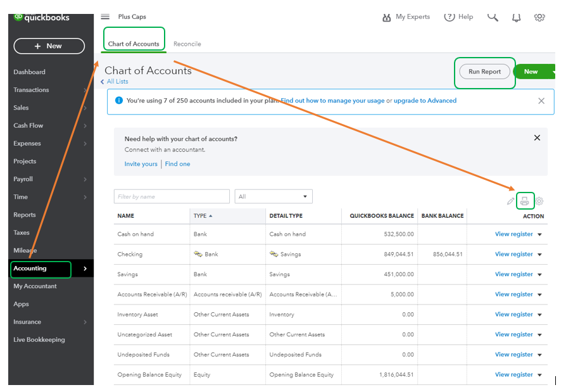This screenshot has width=585, height=392.
Task: Expand Accounts Receivable action dropdown arrow
Action: pyautogui.click(x=539, y=295)
